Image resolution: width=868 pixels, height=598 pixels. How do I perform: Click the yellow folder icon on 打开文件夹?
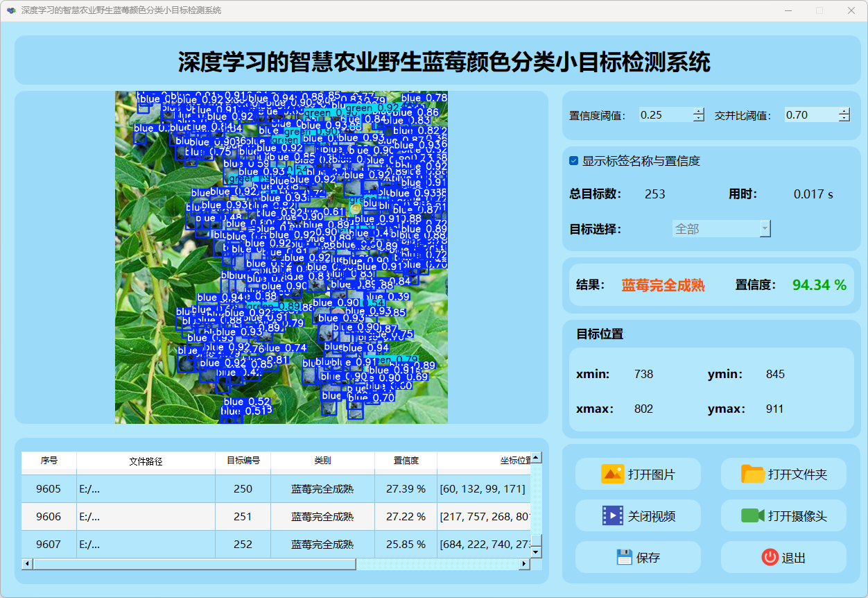[752, 475]
